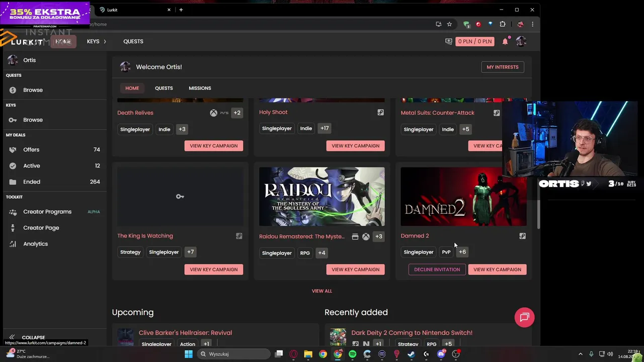The height and width of the screenshot is (362, 644).
Task: Click the green shield extension icon
Action: pyautogui.click(x=466, y=24)
